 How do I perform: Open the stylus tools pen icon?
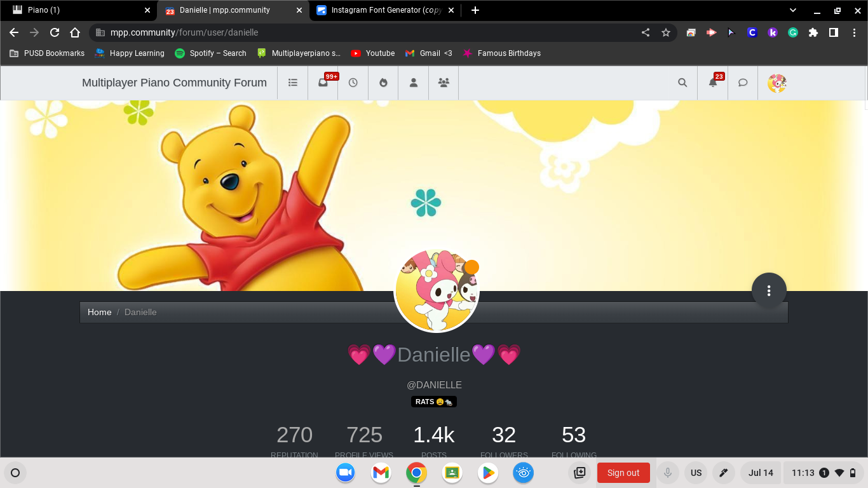pos(723,473)
